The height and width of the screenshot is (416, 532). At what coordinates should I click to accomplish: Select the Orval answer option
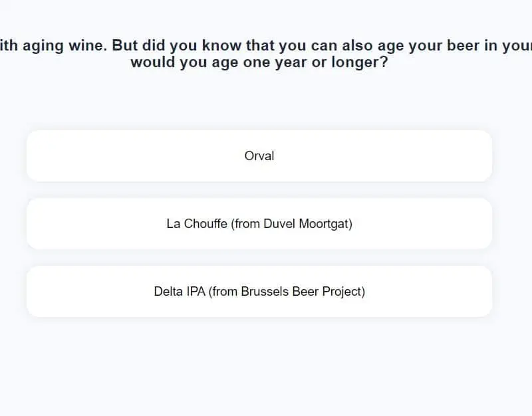coord(259,156)
